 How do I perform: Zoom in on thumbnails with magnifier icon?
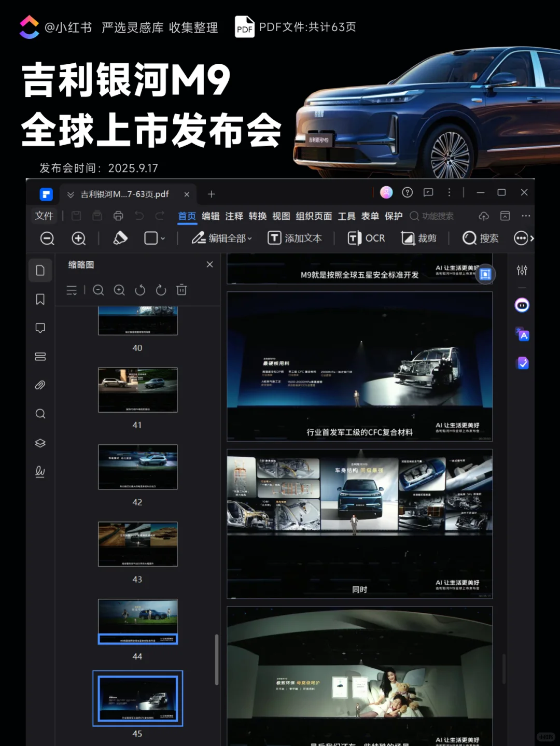[x=119, y=290]
